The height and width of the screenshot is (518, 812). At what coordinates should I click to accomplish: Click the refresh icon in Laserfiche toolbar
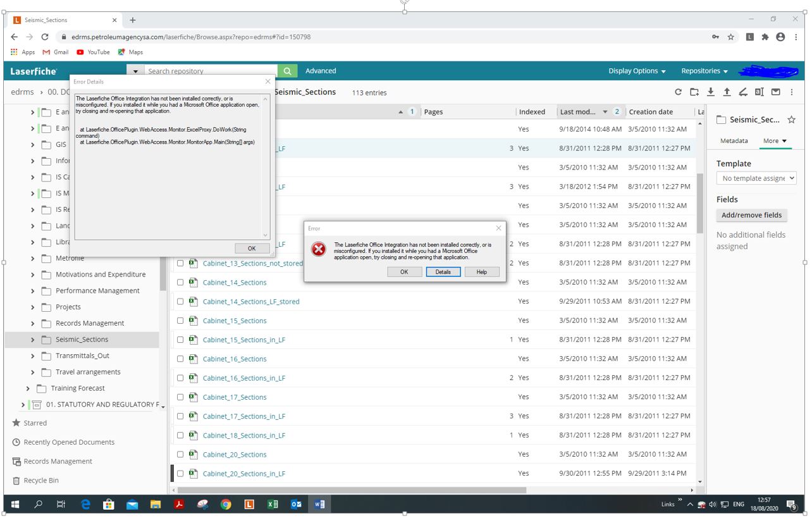pyautogui.click(x=678, y=92)
